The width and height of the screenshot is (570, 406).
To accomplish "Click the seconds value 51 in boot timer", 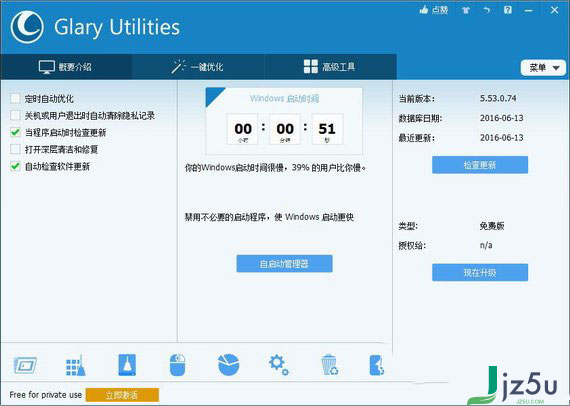I will point(327,129).
